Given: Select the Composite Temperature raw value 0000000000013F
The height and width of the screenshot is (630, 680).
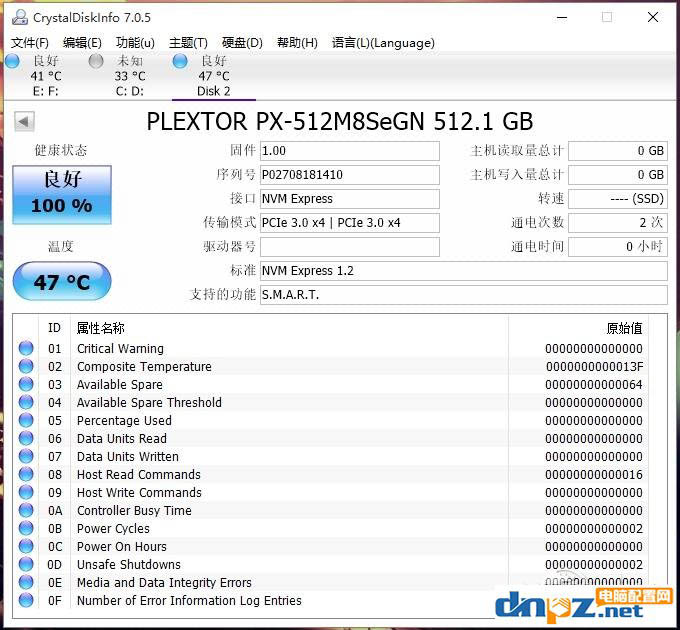Looking at the screenshot, I should [594, 366].
